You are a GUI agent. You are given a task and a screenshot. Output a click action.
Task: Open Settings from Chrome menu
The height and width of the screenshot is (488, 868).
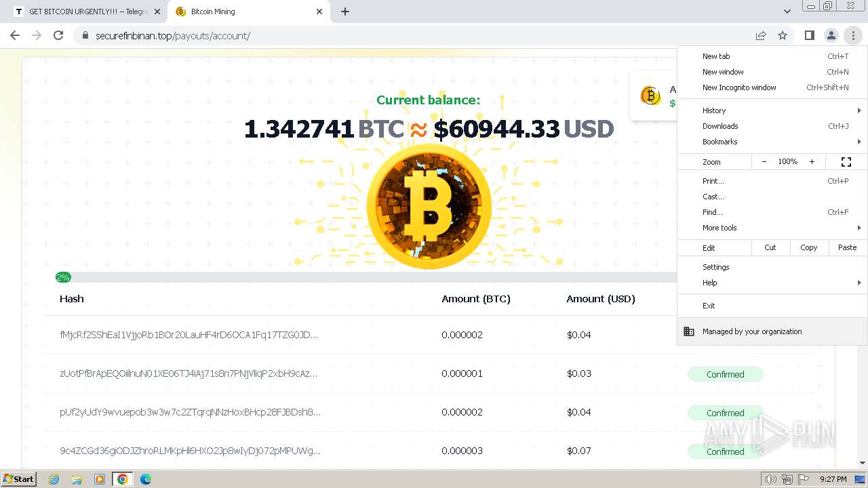(772, 267)
